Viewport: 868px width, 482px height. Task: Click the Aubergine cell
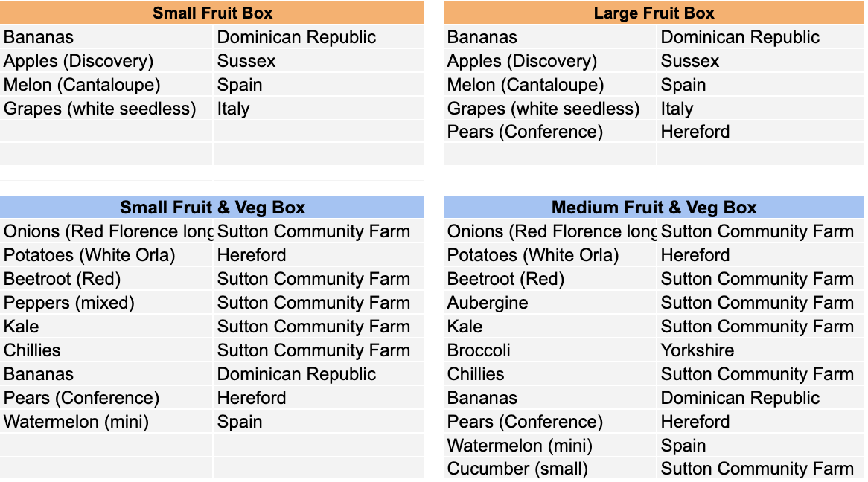tap(550, 303)
